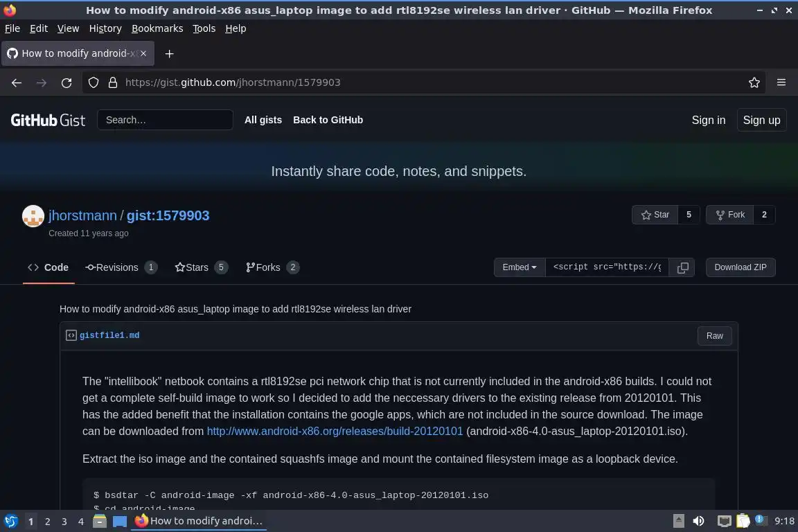Copy the embed script to clipboard
798x532 pixels.
[682, 267]
